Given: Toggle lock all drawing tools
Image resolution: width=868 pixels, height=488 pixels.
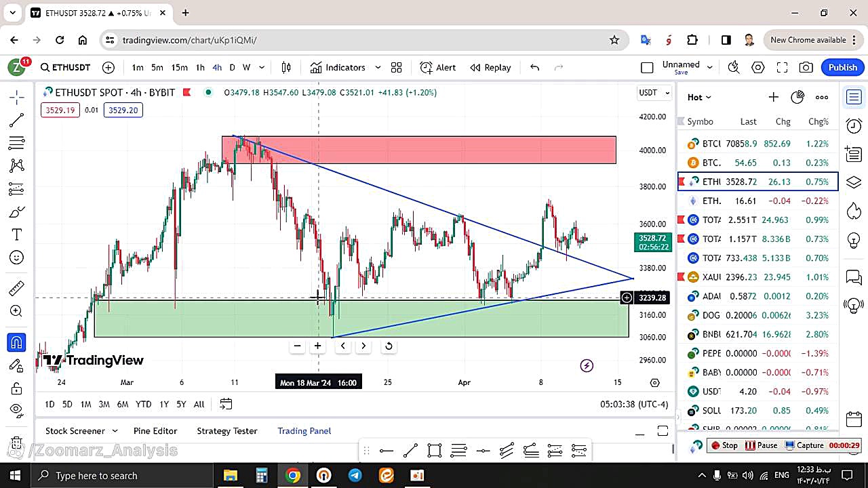Looking at the screenshot, I should click(x=17, y=388).
